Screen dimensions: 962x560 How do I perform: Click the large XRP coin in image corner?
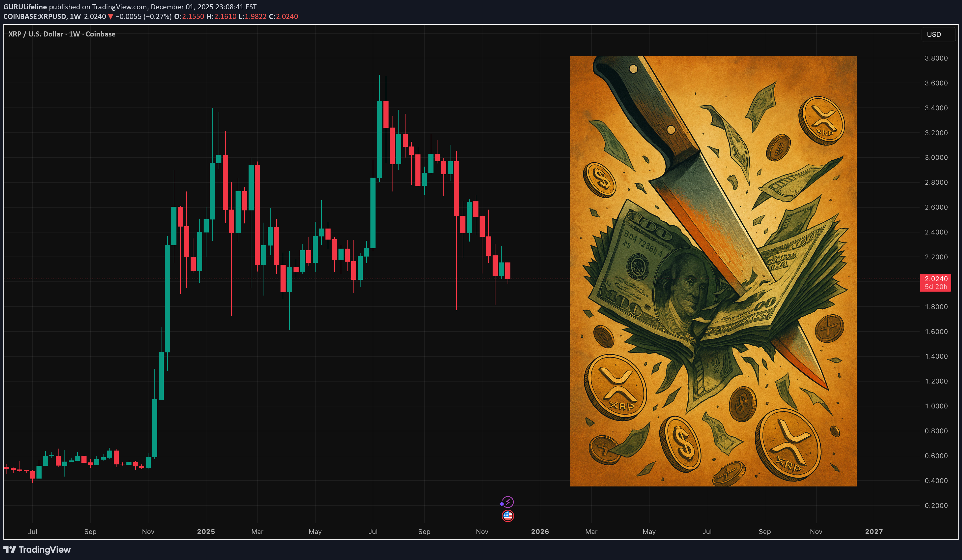click(789, 445)
